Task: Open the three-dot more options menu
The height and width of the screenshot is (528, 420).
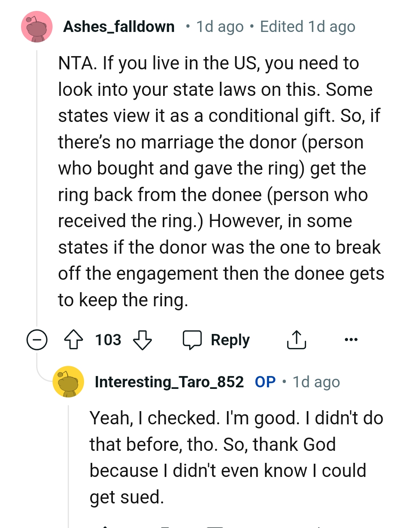Action: pyautogui.click(x=351, y=340)
